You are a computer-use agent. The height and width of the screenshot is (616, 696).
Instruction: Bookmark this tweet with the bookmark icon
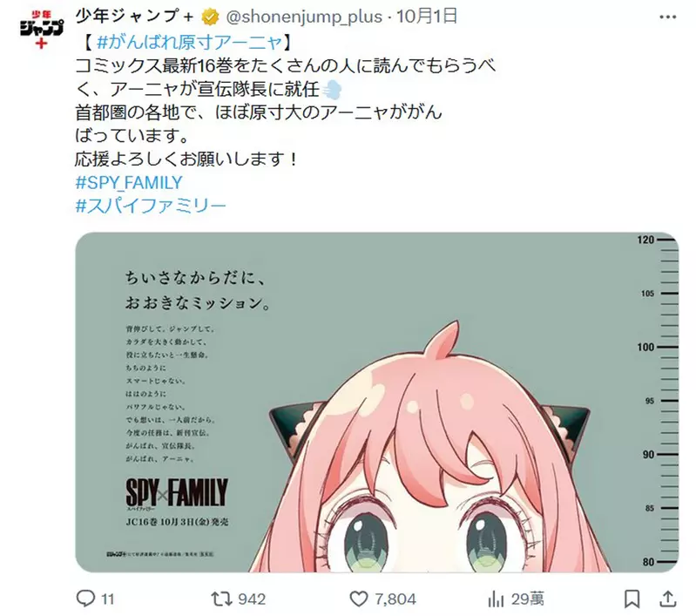pyautogui.click(x=632, y=599)
